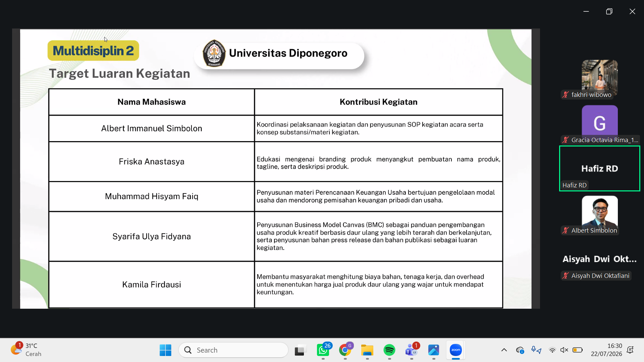Select the Hafiz RD participant tile
Screen dimensions: 644x362
[x=600, y=169]
